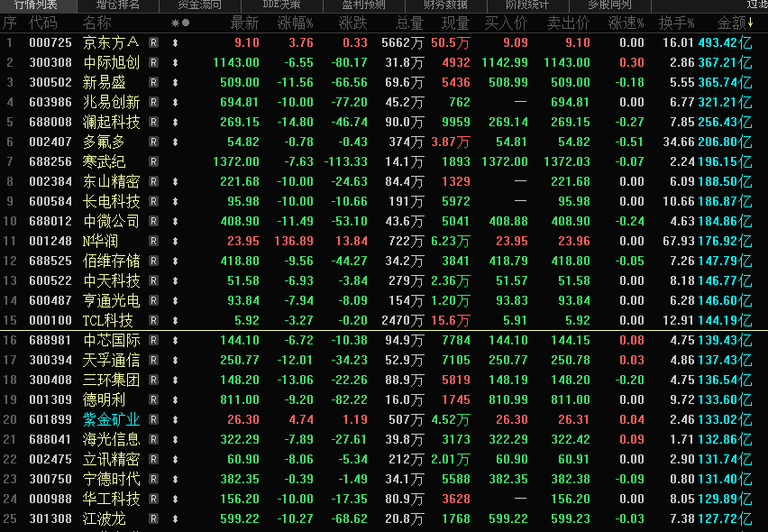Click the R badge in the 江波龙 row

coord(154,518)
